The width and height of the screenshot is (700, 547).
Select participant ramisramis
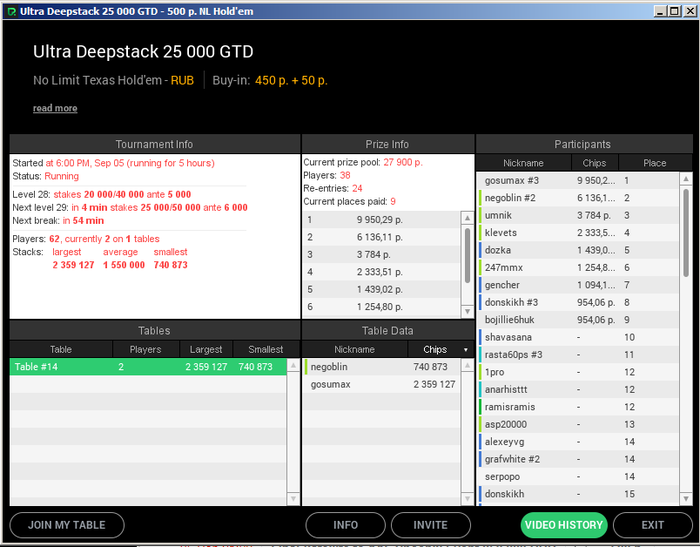tap(579, 407)
